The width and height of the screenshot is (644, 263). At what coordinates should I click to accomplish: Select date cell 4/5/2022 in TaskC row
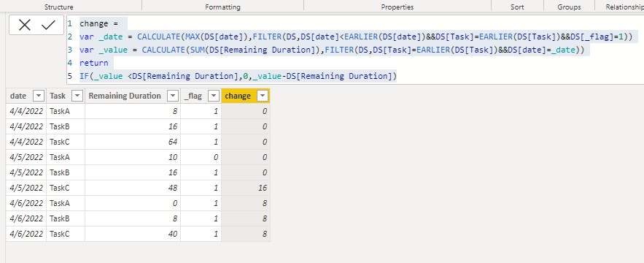pos(26,188)
